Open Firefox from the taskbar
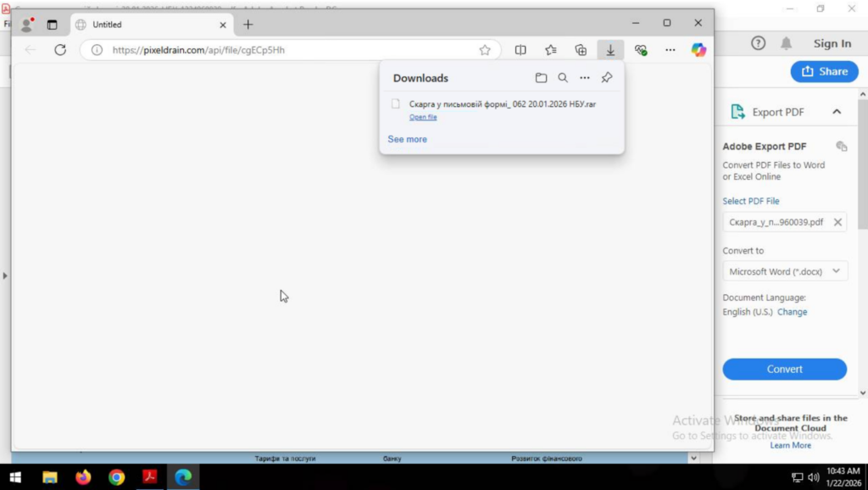The height and width of the screenshot is (490, 868). click(x=83, y=477)
